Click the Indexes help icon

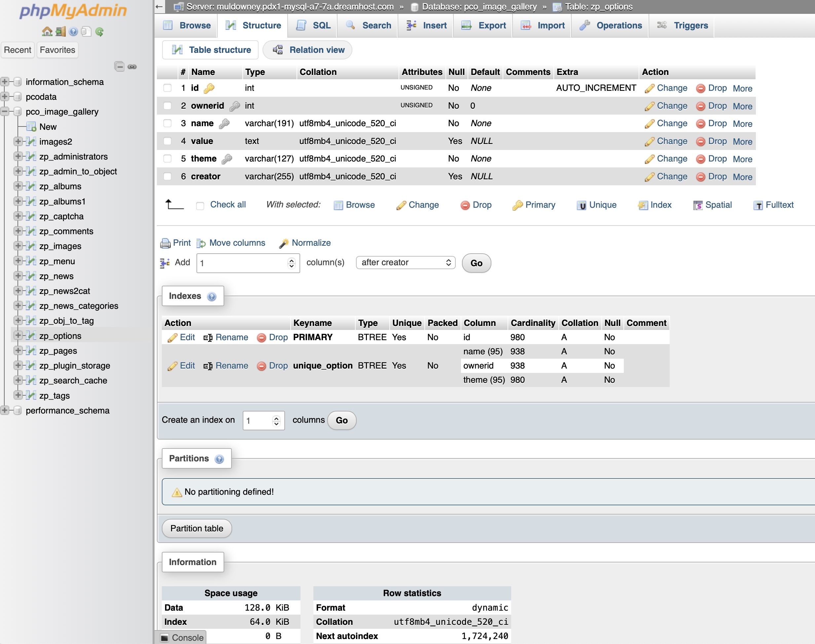pos(212,297)
